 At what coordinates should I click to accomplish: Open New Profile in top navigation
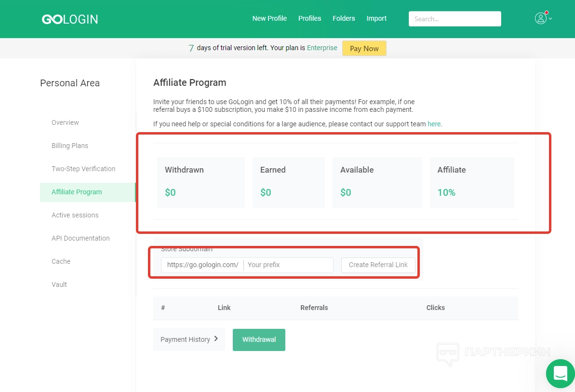click(269, 18)
